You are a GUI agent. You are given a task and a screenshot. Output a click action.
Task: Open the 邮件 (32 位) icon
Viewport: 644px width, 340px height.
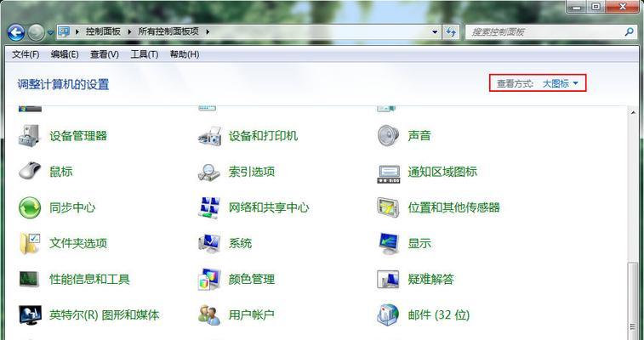pyautogui.click(x=388, y=315)
